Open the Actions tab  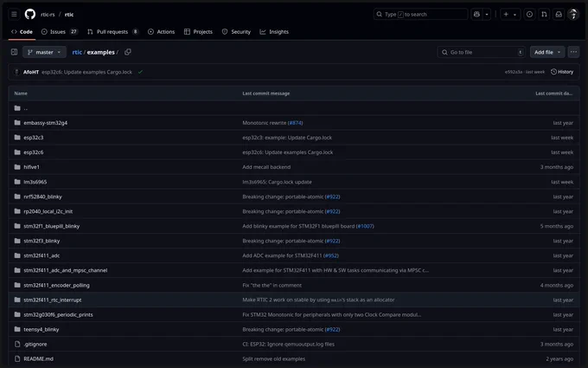click(x=161, y=32)
